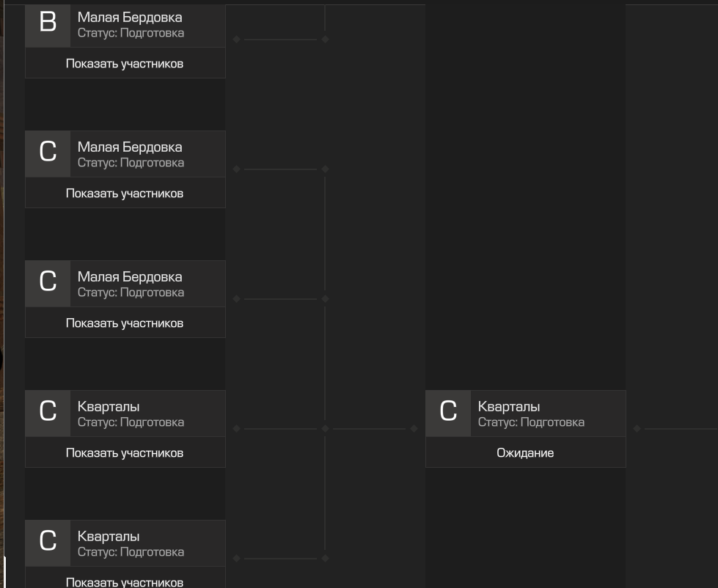Open the Малая Бердовка title in the B match

pos(130,18)
